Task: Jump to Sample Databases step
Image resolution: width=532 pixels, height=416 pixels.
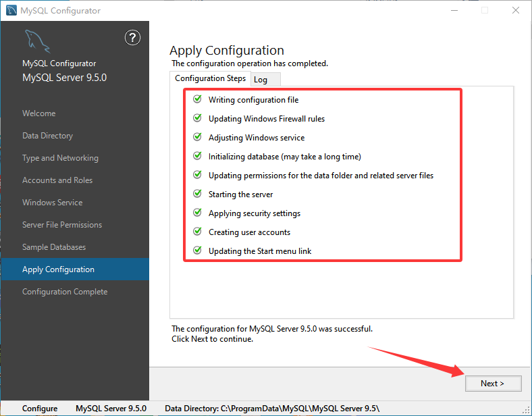Action: (54, 247)
